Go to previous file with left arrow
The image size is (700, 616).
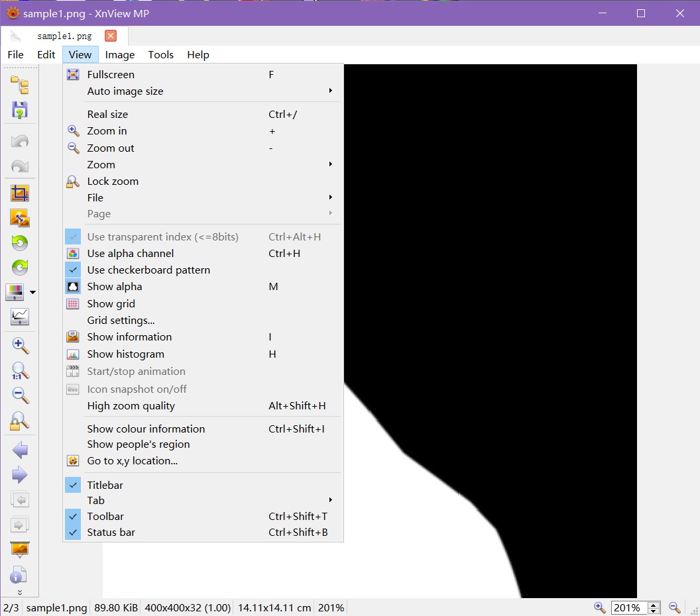[x=20, y=450]
